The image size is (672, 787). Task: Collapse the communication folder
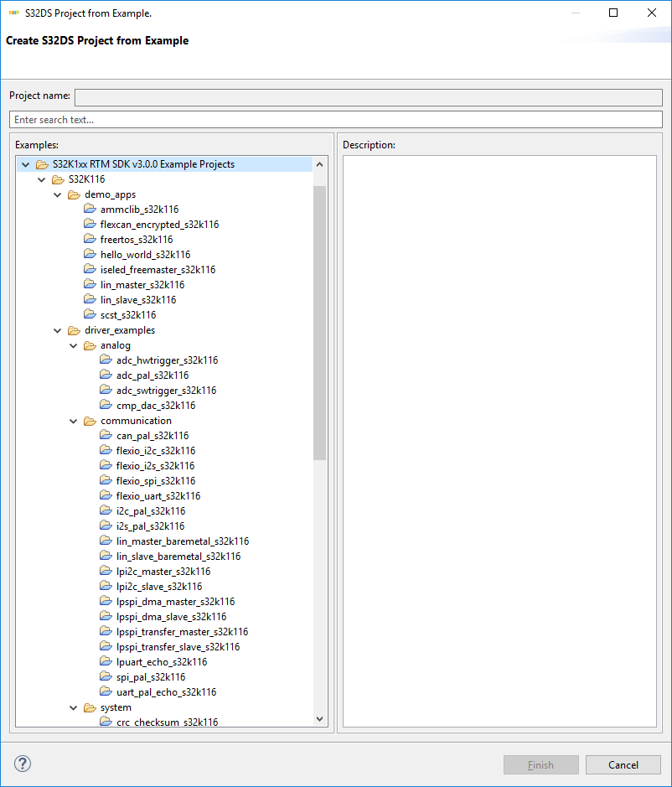74,421
